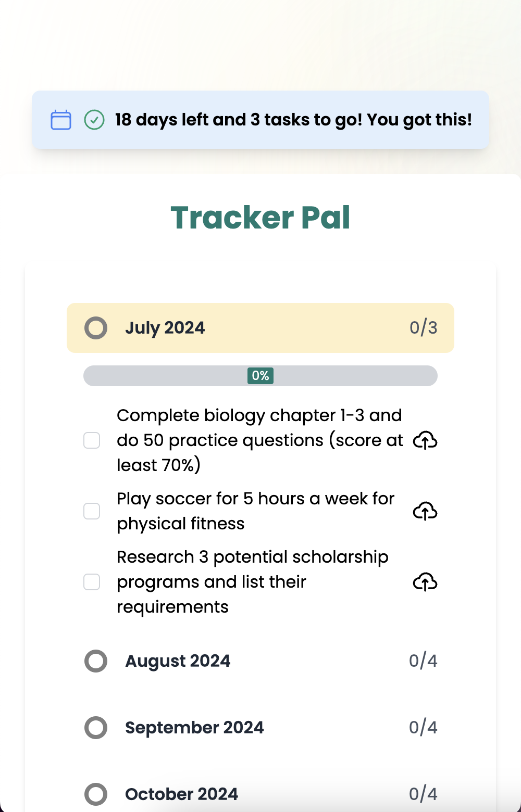Image resolution: width=521 pixels, height=812 pixels.
Task: Click the 0% progress bar for July
Action: (x=260, y=376)
